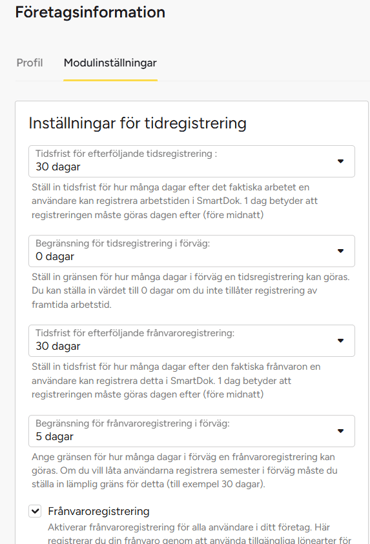This screenshot has width=370, height=544.
Task: Click help text about framtida arbetstid
Action: pos(191,291)
